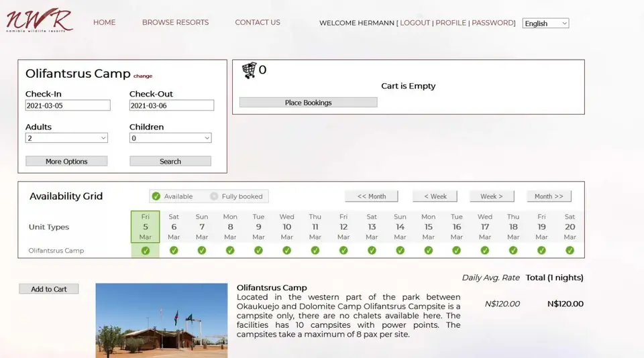Screen dimensions: 644x358
Task: Click the 'Total (1 nights)' column header
Action: coord(555,278)
